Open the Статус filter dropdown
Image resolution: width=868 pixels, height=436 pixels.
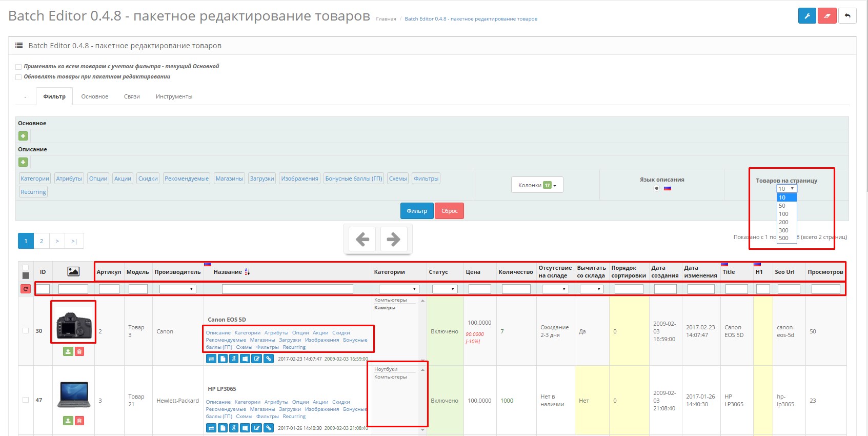point(445,289)
